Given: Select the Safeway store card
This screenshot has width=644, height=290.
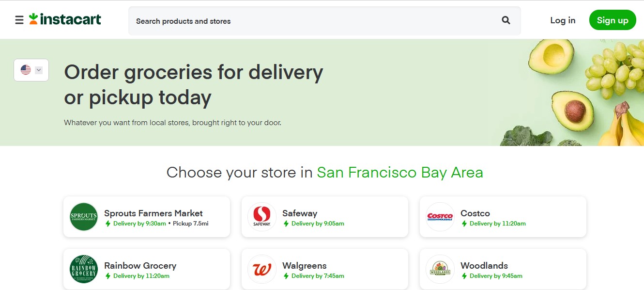Looking at the screenshot, I should coord(325,217).
